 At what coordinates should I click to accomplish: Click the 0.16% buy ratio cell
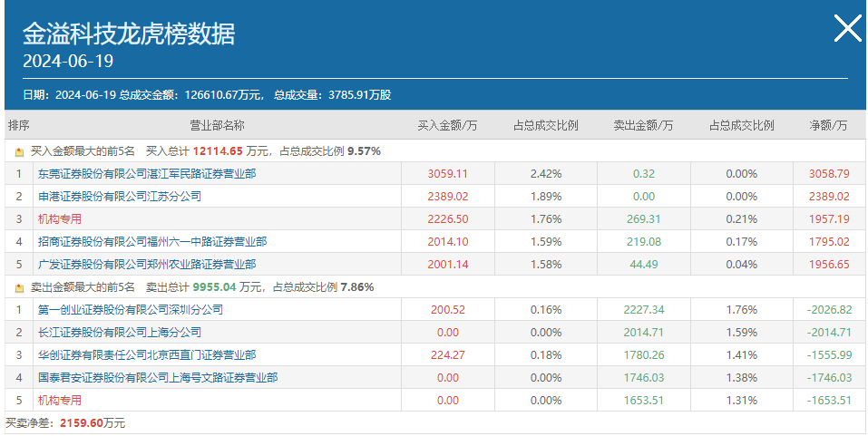[x=546, y=309]
